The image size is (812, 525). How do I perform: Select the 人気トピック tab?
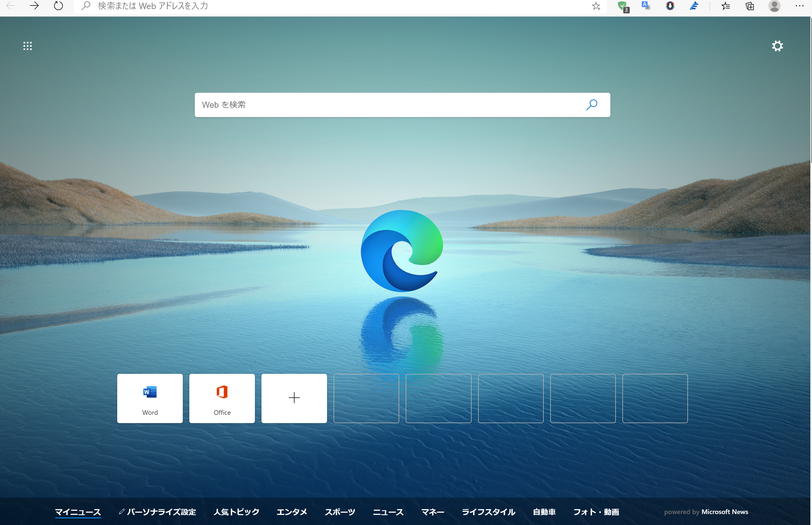coord(236,512)
